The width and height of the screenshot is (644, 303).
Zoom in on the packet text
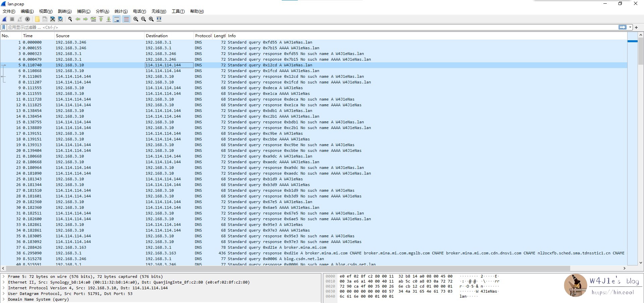click(136, 19)
